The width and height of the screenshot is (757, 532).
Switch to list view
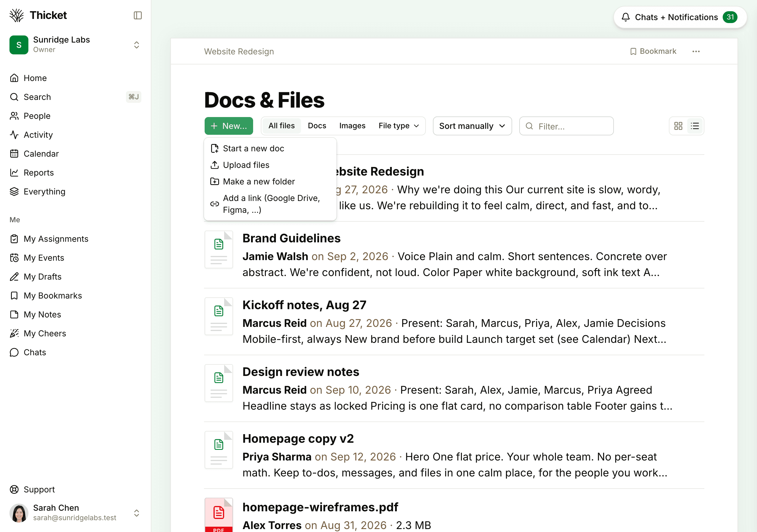(695, 126)
